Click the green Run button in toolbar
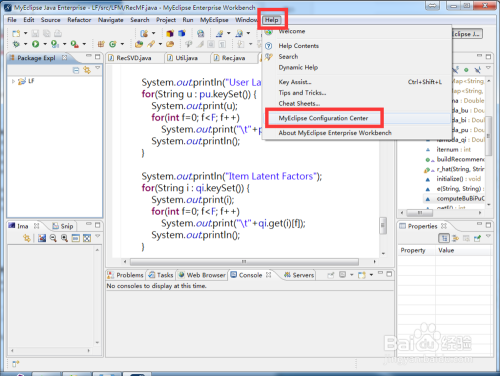The image size is (500, 376). 35,44
